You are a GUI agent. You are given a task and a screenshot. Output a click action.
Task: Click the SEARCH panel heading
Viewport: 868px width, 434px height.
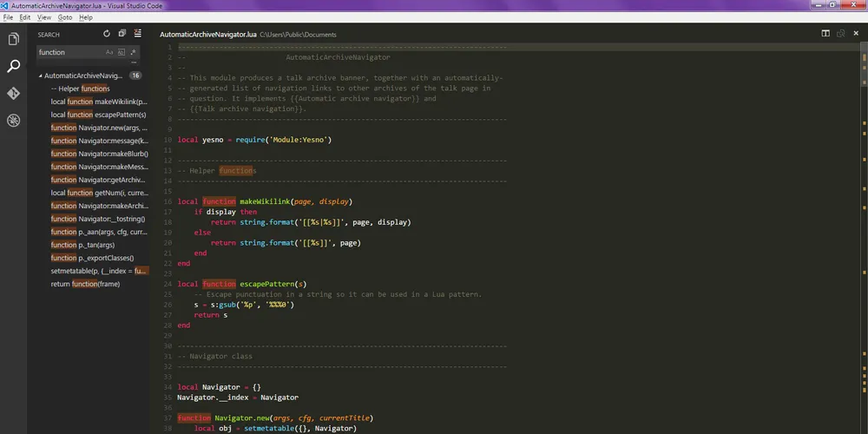[49, 35]
